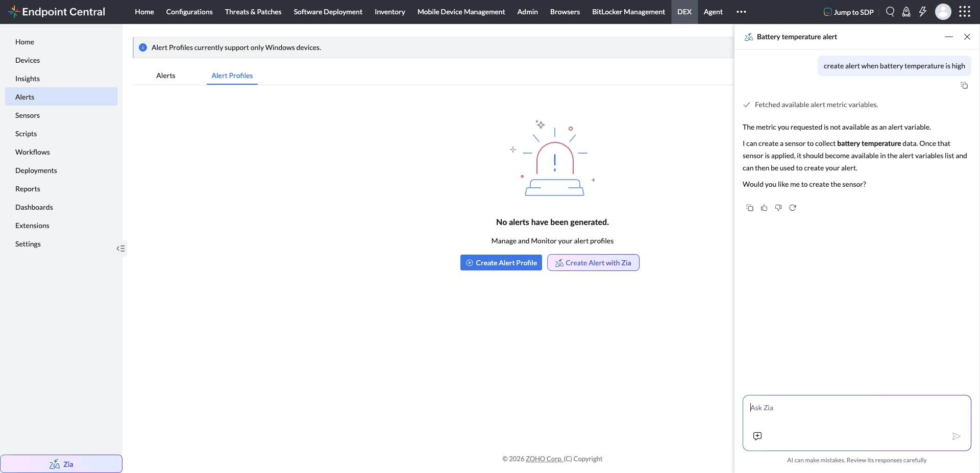Open Devices in the sidebar
980x473 pixels.
pos(61,60)
